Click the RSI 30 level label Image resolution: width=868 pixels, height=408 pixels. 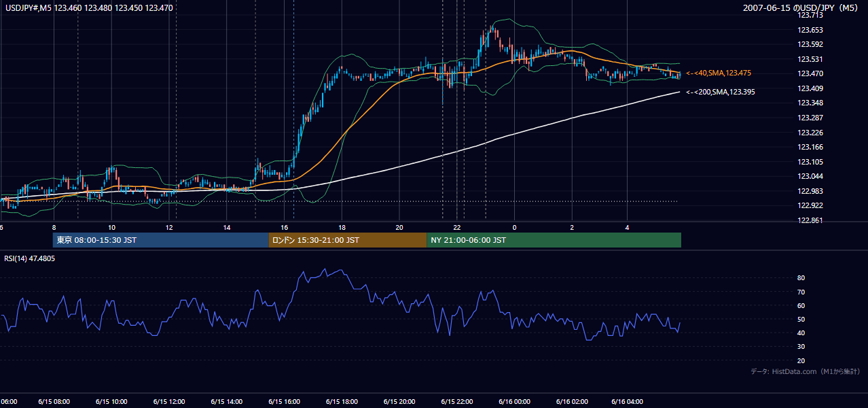click(x=801, y=347)
